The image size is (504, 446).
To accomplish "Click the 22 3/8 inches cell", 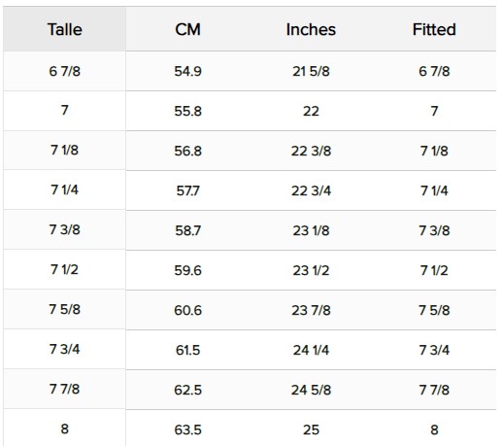I will pyautogui.click(x=311, y=151).
